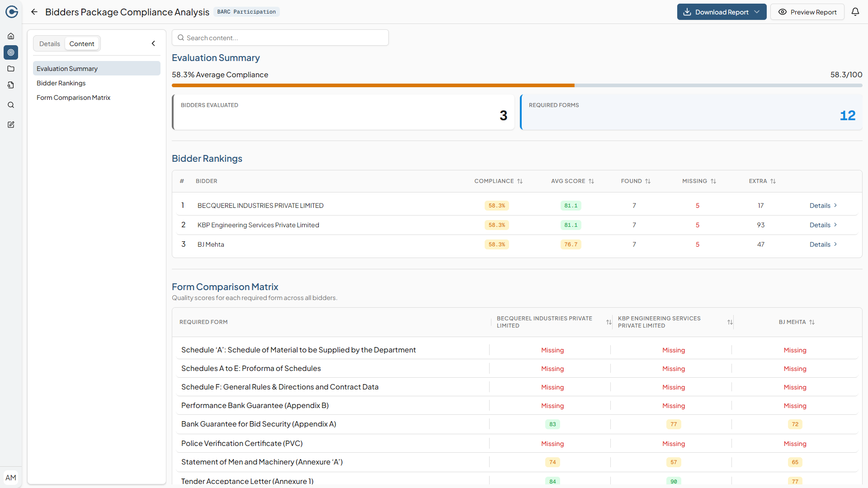Viewport: 868px width, 488px height.
Task: Collapse the left panel with the chevron
Action: coord(153,43)
